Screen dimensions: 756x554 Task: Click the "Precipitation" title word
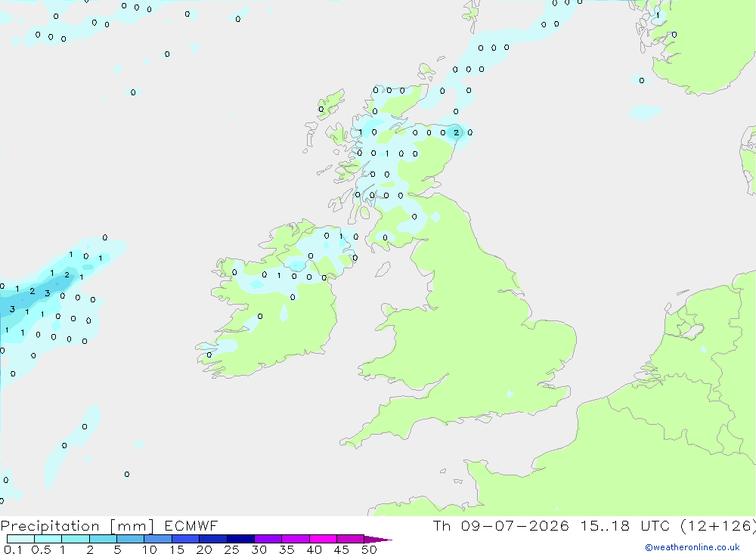[50, 525]
